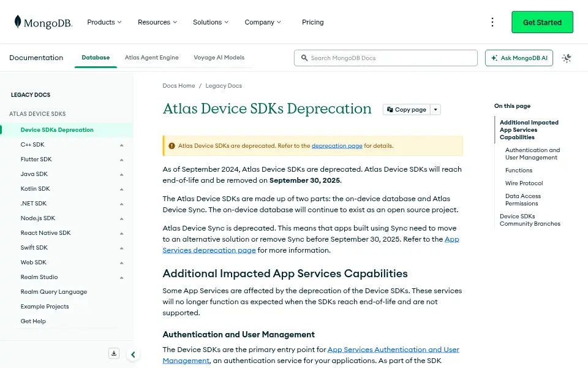The width and height of the screenshot is (588, 368).
Task: Expand the Swift SDK section arrow
Action: pyautogui.click(x=121, y=248)
